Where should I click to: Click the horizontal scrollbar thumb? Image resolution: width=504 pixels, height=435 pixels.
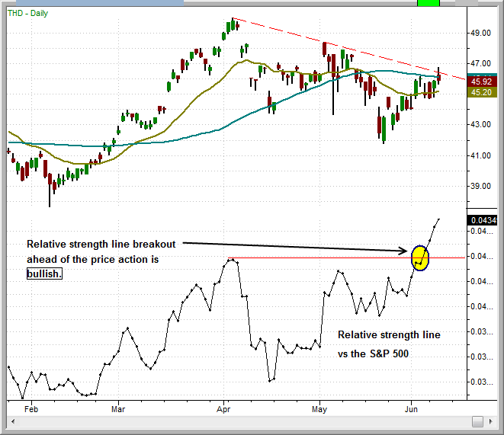pyautogui.click(x=477, y=421)
